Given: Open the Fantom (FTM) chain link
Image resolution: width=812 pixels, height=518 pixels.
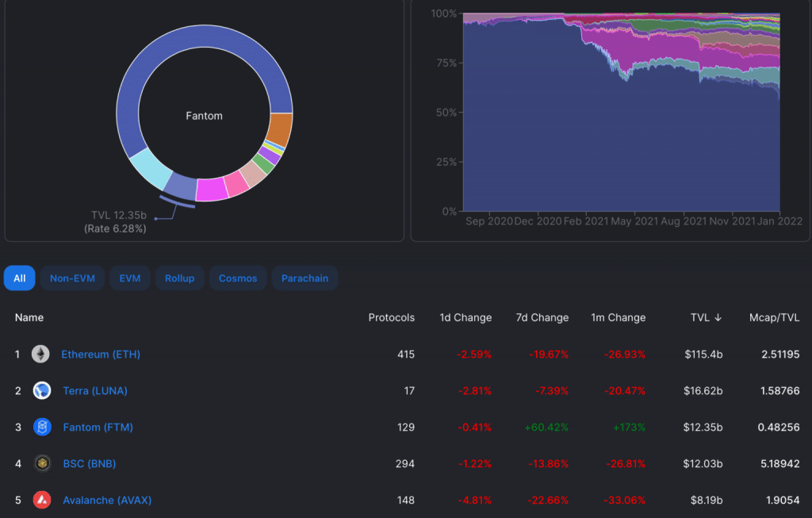Looking at the screenshot, I should coord(98,428).
